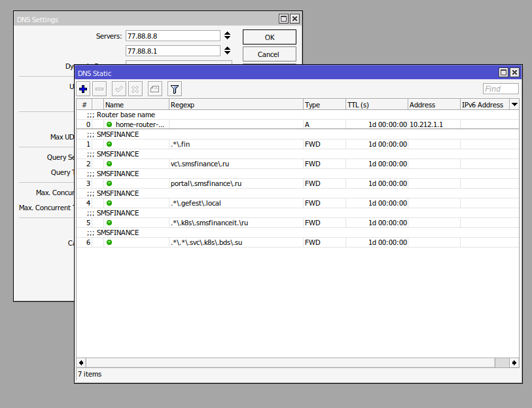Image resolution: width=532 pixels, height=408 pixels.
Task: Click green status dot of home-router entry
Action: pyautogui.click(x=109, y=124)
